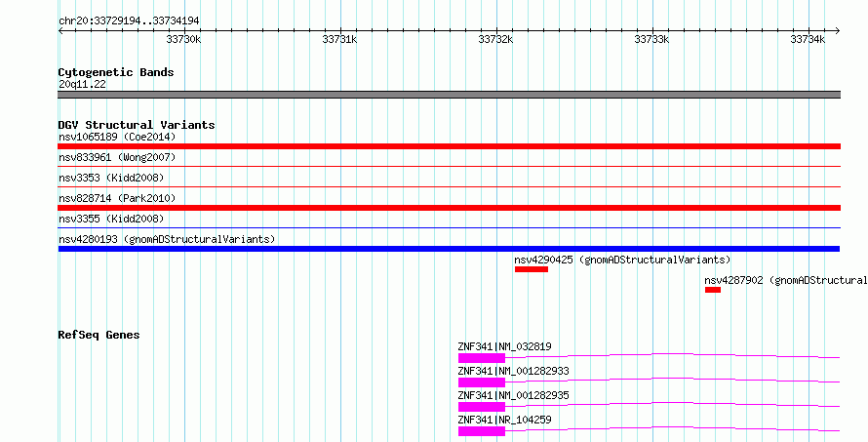
Task: Click the intron line of NM_001282935
Action: 673,404
